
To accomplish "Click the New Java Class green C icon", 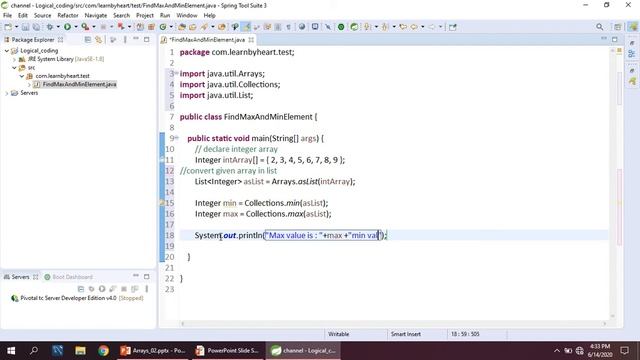I will 163,27.
